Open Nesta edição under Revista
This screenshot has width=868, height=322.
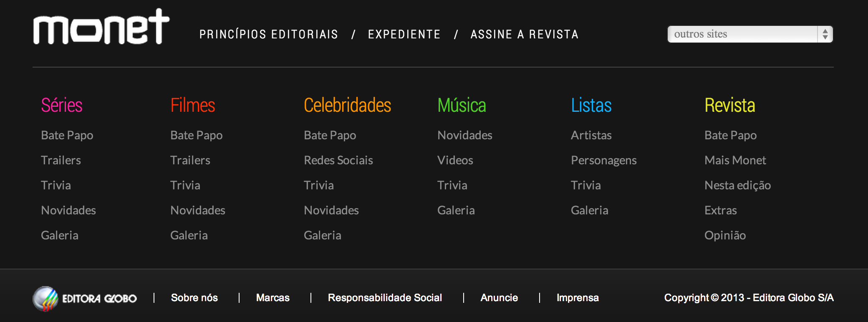point(737,185)
